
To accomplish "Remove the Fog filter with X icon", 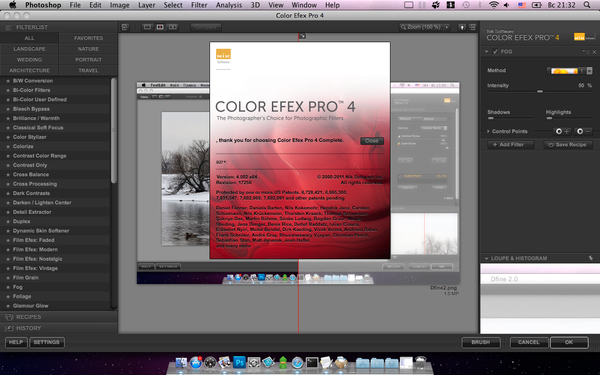I will coord(594,52).
